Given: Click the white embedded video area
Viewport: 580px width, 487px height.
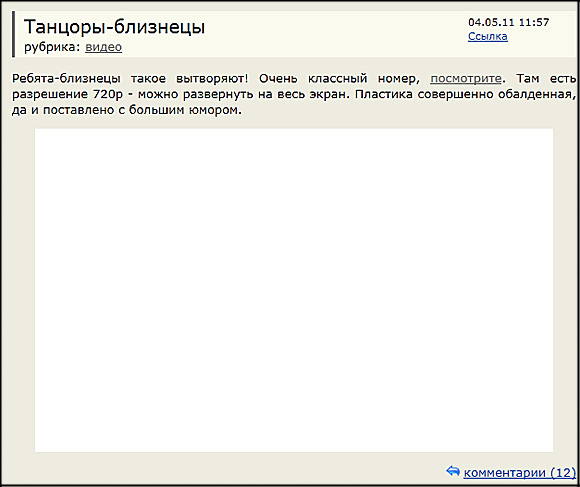Looking at the screenshot, I should (x=294, y=290).
